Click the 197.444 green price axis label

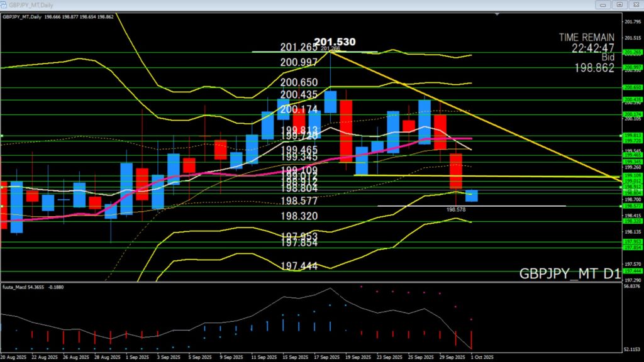tap(631, 270)
